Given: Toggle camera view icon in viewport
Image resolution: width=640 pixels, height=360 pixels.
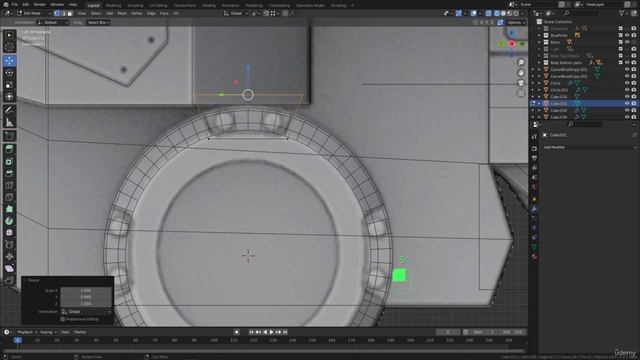Looking at the screenshot, I should [x=521, y=83].
